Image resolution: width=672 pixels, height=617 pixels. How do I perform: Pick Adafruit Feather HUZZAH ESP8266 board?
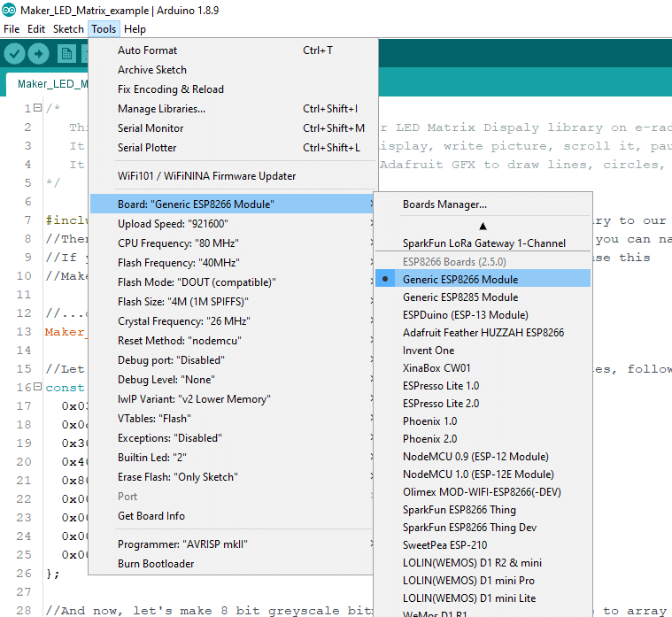[x=483, y=333]
